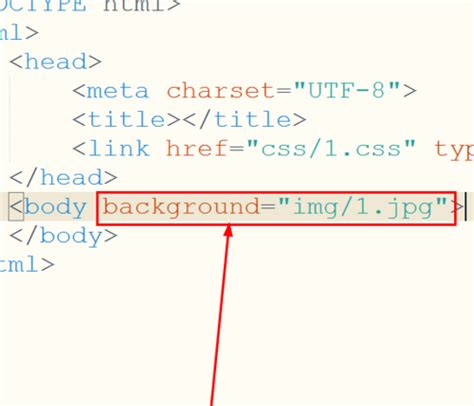474x406 pixels.
Task: Click the opening html tag below DOCTYPE
Action: 19,33
